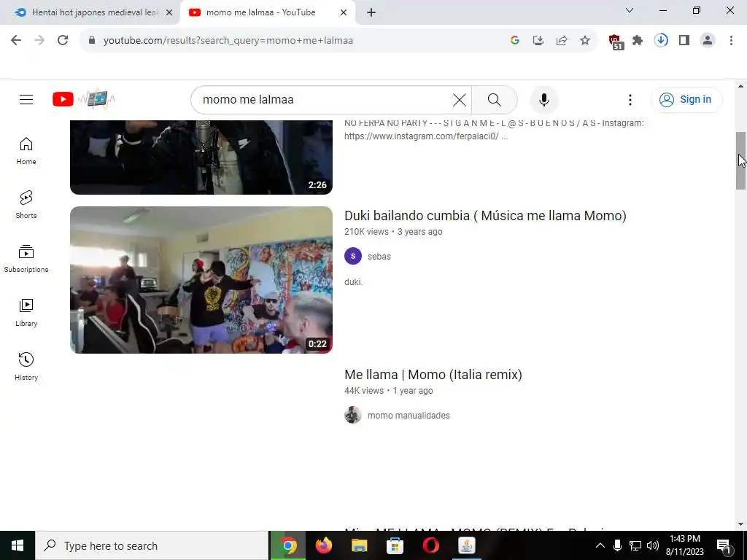747x560 pixels.
Task: Open the sebas channel name
Action: click(x=379, y=256)
